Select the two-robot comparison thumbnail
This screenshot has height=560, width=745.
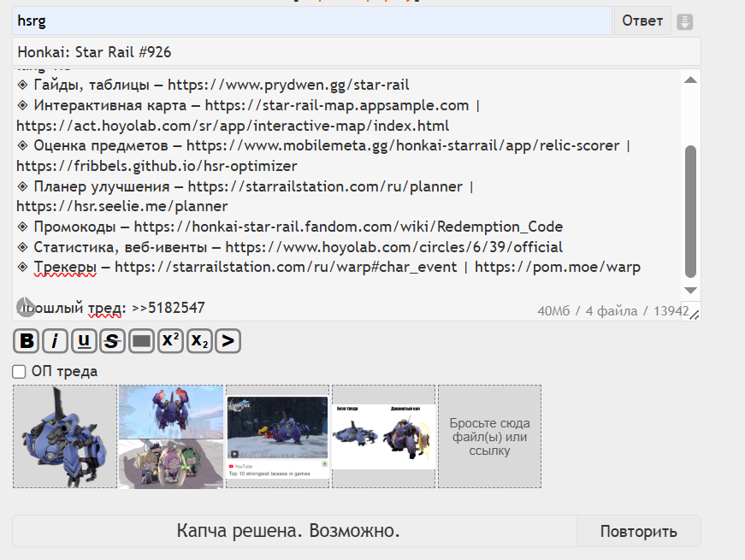(383, 437)
